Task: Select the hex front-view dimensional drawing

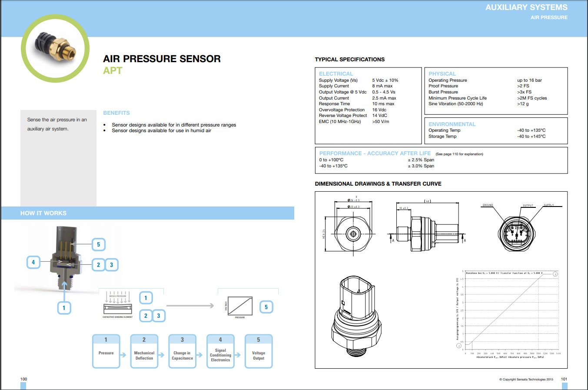Action: click(x=348, y=226)
